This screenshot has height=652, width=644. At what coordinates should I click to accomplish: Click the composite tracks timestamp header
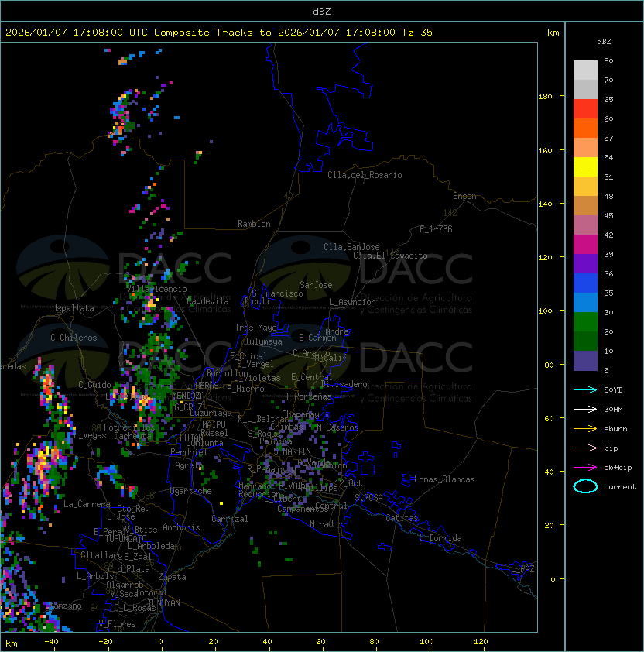pos(219,33)
